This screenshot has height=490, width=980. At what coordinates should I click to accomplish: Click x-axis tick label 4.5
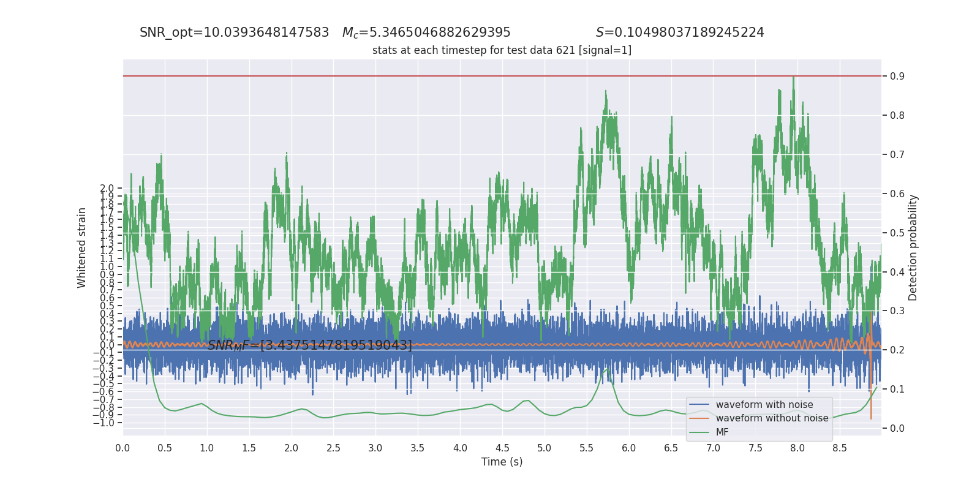[502, 448]
